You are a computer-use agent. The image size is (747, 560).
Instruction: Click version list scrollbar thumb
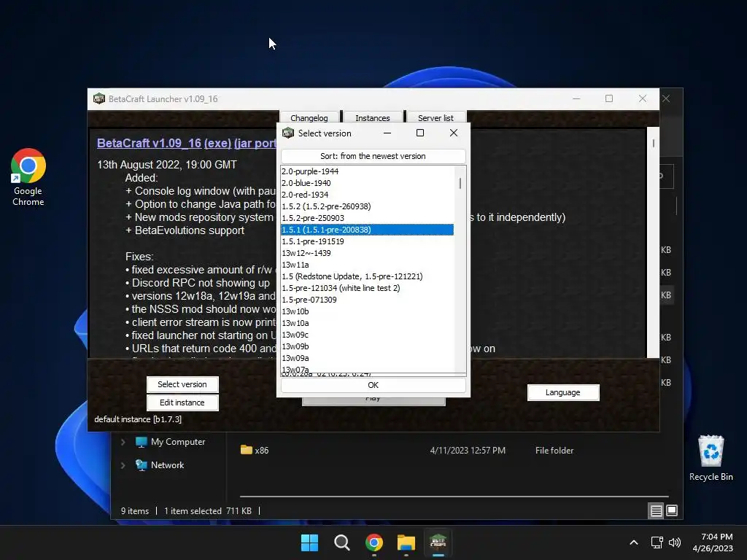pyautogui.click(x=460, y=183)
